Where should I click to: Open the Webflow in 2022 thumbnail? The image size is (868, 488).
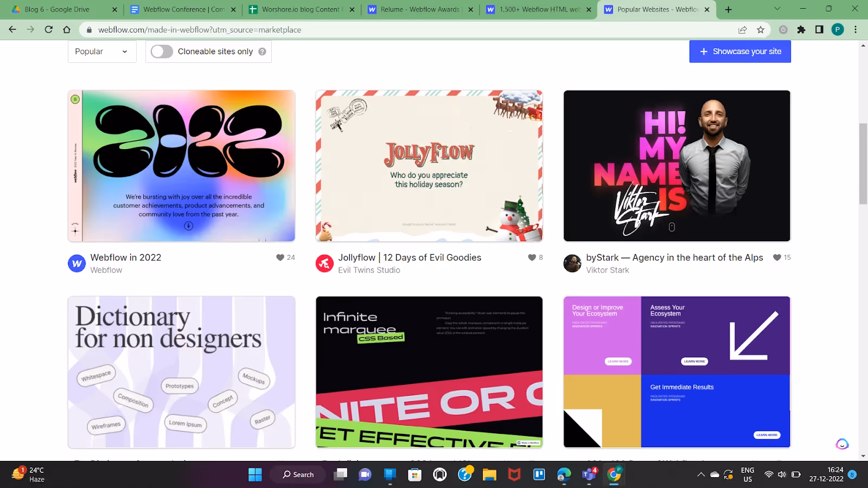click(x=181, y=166)
